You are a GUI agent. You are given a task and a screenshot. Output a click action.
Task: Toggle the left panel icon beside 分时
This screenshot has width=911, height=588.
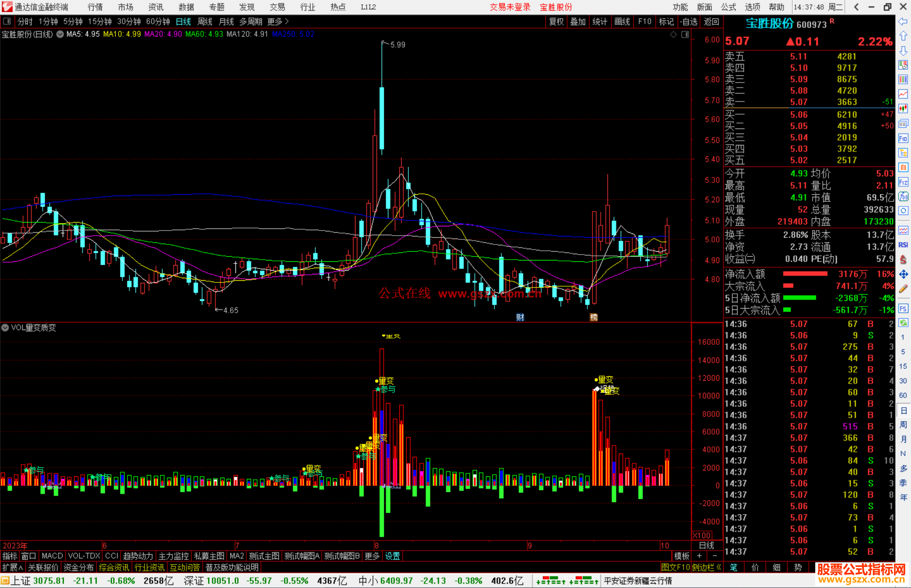click(x=7, y=21)
